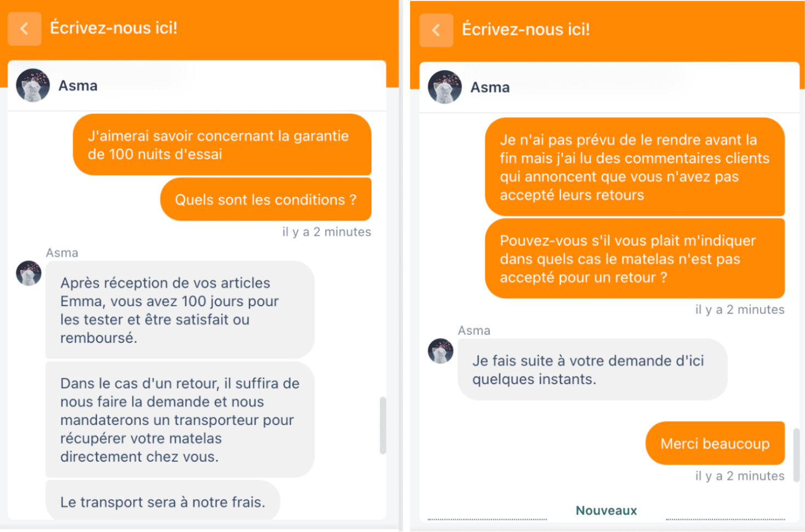Click the "Nouveaux" new messages divider
Image resolution: width=805 pixels, height=532 pixels.
click(x=606, y=511)
